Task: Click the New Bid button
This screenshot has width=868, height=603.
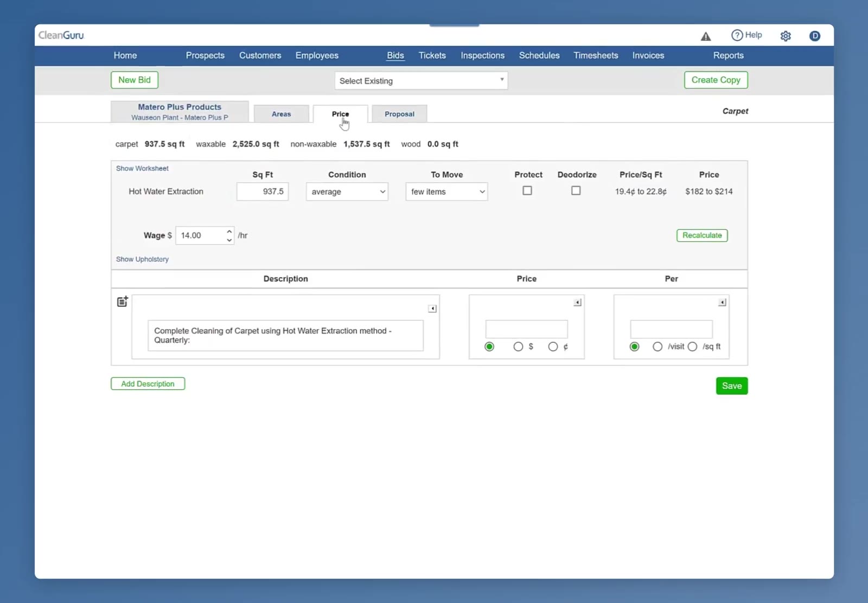Action: click(135, 80)
